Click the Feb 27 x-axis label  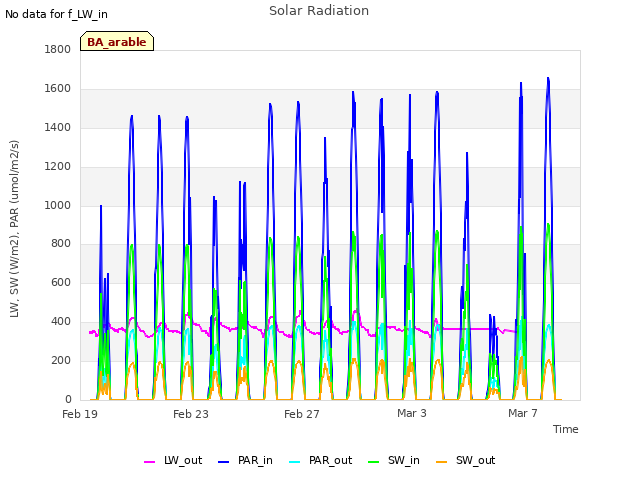(302, 414)
